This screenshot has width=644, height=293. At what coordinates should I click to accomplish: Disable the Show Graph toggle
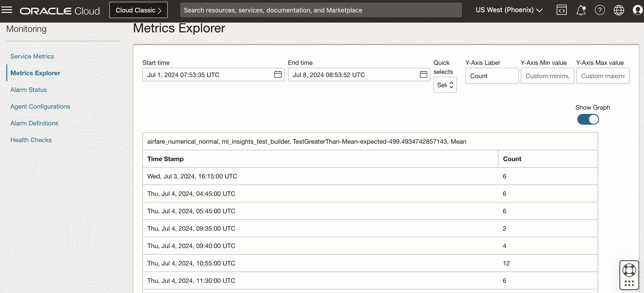tap(588, 120)
